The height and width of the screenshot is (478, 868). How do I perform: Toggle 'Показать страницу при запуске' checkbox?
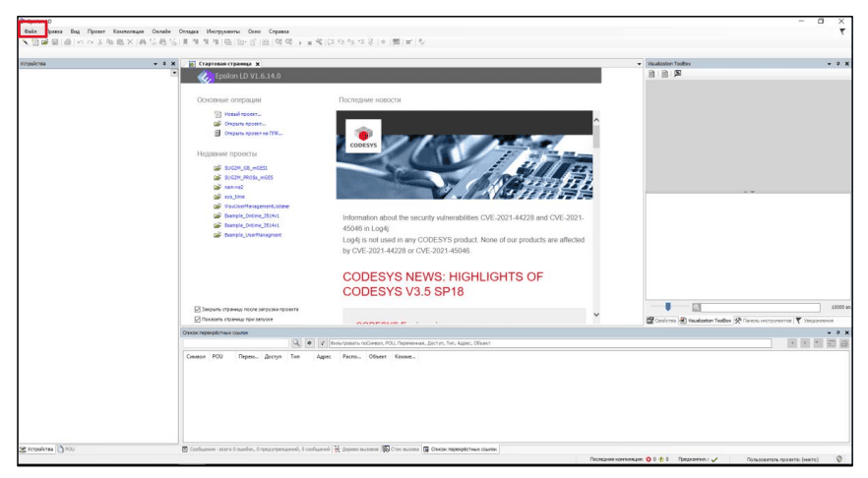[x=197, y=320]
